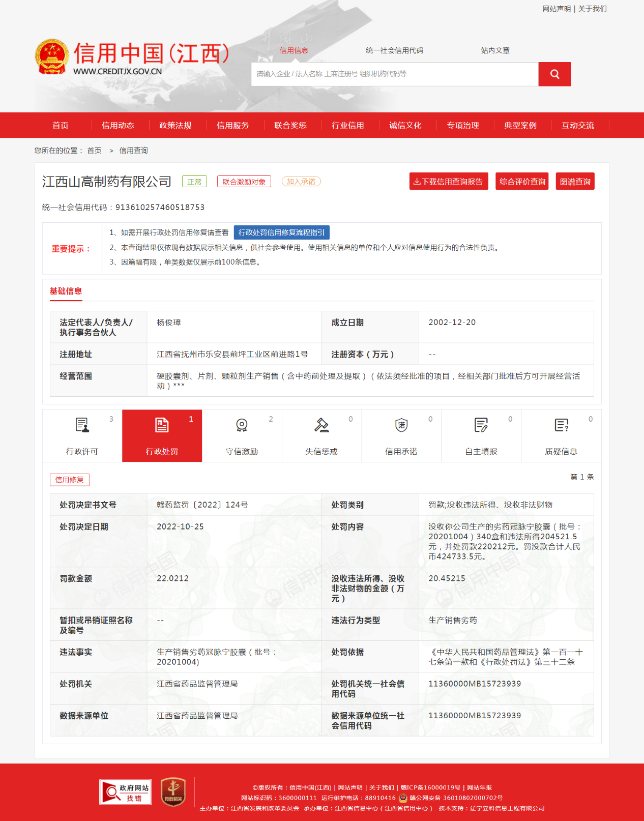
Task: Click the 质疑信息 question document icon
Action: pyautogui.click(x=561, y=425)
